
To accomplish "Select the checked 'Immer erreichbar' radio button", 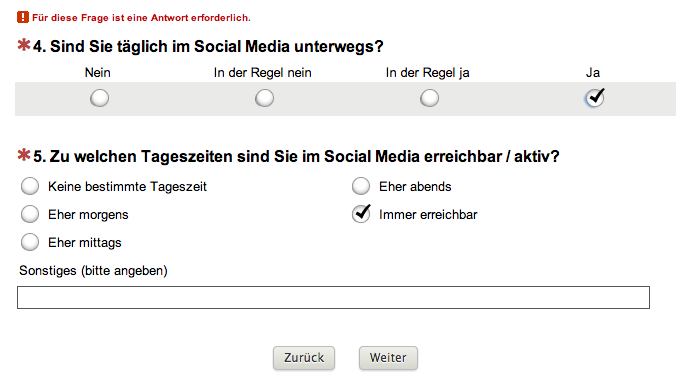I will tap(361, 214).
